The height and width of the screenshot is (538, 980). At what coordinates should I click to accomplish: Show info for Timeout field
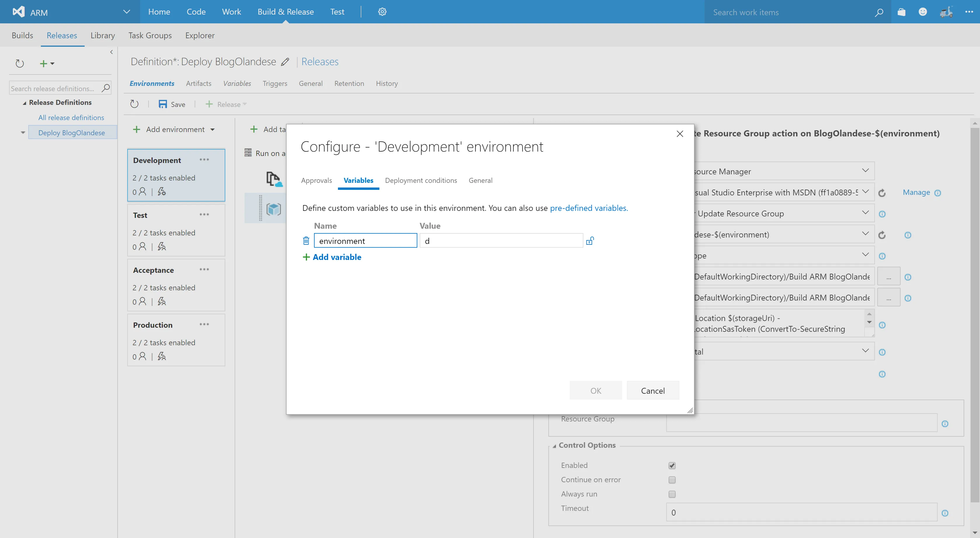click(x=945, y=513)
